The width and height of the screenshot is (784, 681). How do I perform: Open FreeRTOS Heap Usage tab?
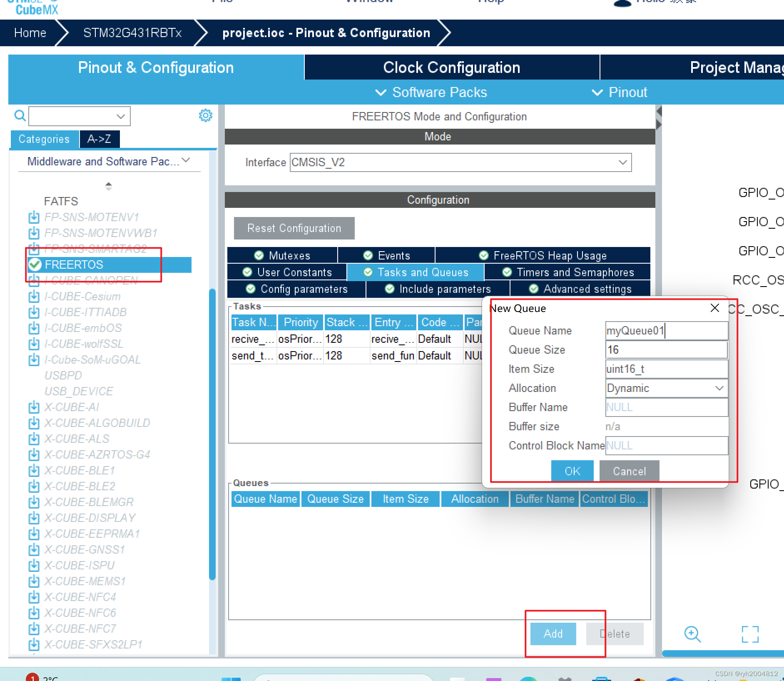pyautogui.click(x=543, y=255)
